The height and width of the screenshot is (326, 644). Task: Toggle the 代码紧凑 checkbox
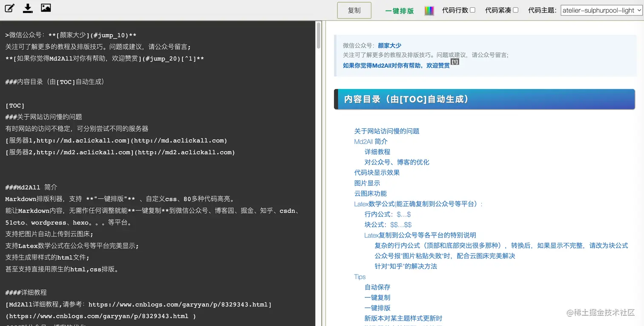515,10
